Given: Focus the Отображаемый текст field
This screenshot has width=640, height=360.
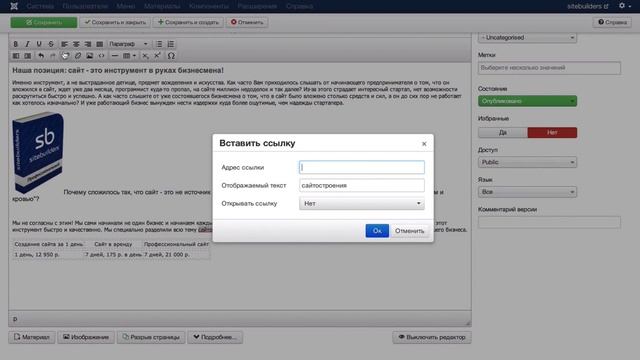Looking at the screenshot, I should coord(362,185).
